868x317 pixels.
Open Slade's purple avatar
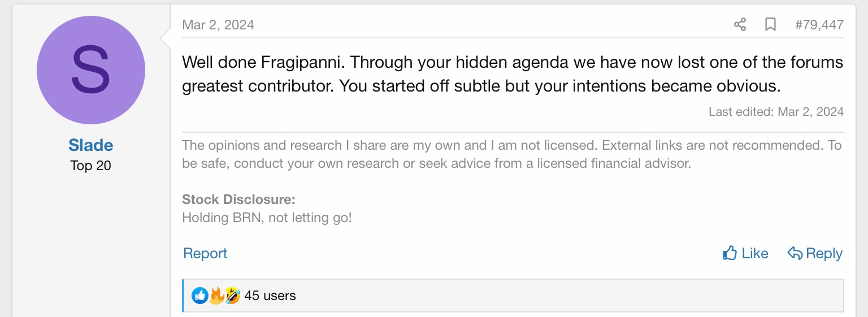(91, 70)
